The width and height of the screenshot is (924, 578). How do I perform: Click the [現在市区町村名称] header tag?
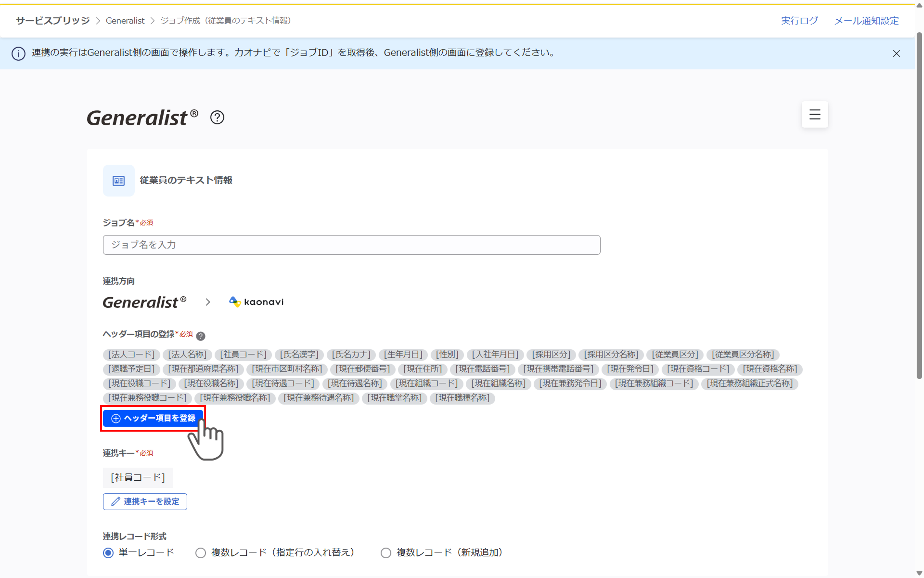287,369
